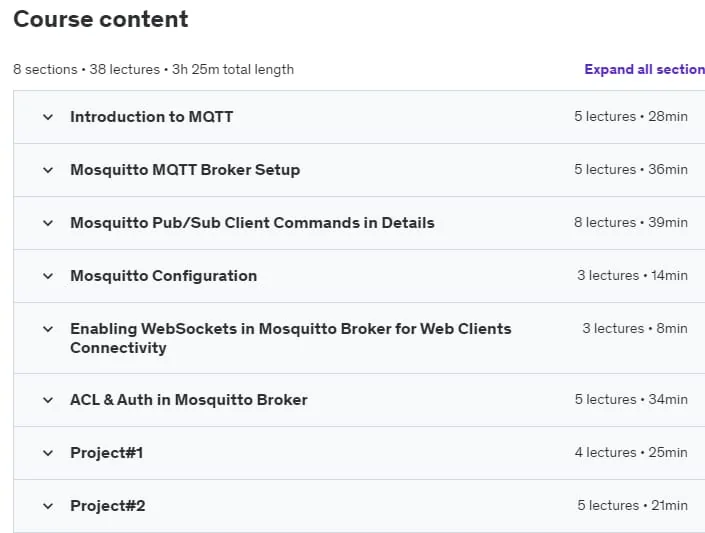Expand ACL & Auth in Mosquitto Broker chevron
Viewport: 705px width, 533px height.
click(x=48, y=400)
